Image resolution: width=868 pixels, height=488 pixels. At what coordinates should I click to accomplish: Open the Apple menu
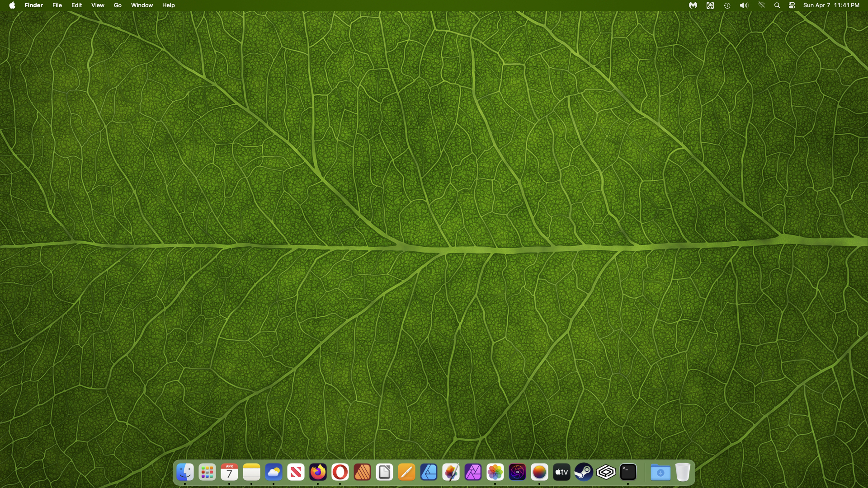click(12, 5)
